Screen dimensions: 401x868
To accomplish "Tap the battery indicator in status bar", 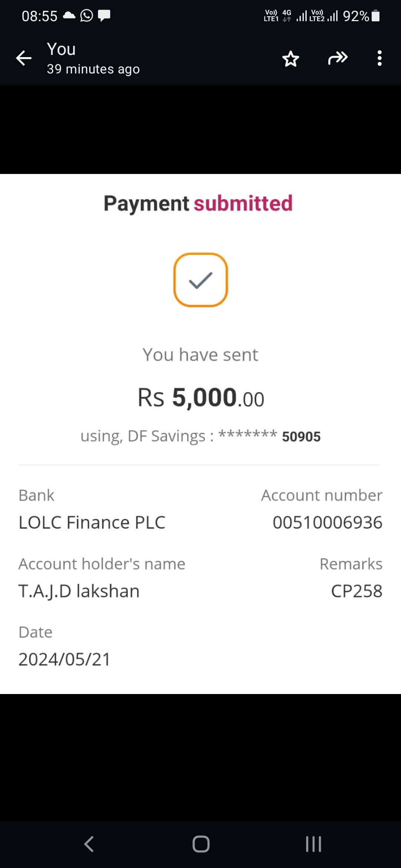I will click(x=375, y=16).
